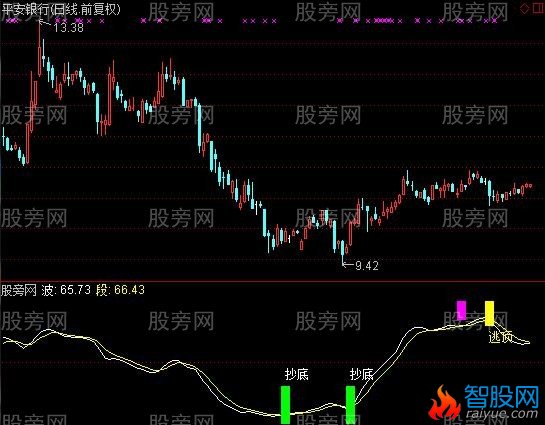Image resolution: width=545 pixels, height=425 pixels.
Task: Click the first 抄底 label text
Action: [296, 374]
